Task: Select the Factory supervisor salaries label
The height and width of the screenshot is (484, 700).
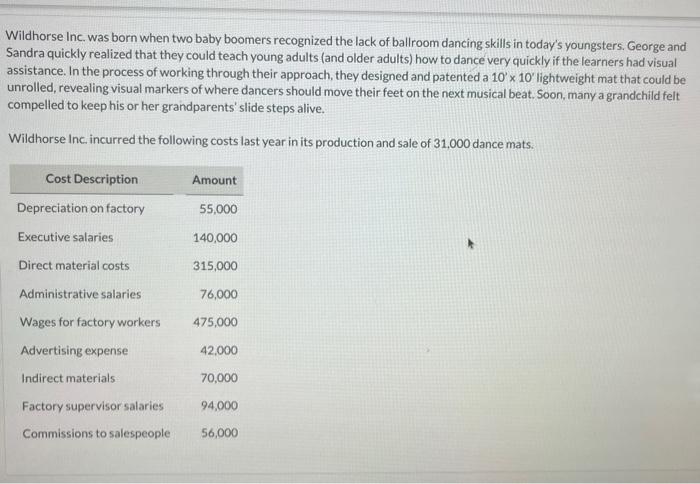Action: click(92, 406)
